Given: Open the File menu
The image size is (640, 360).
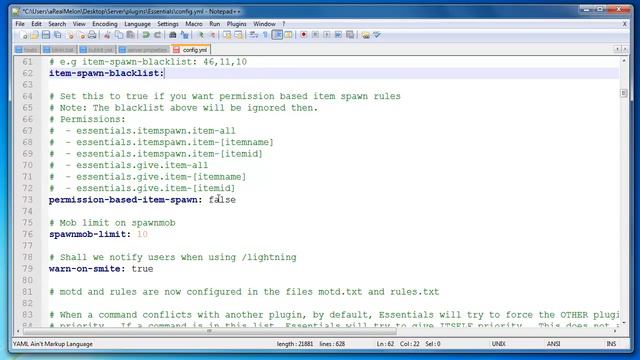Looking at the screenshot, I should pos(20,24).
